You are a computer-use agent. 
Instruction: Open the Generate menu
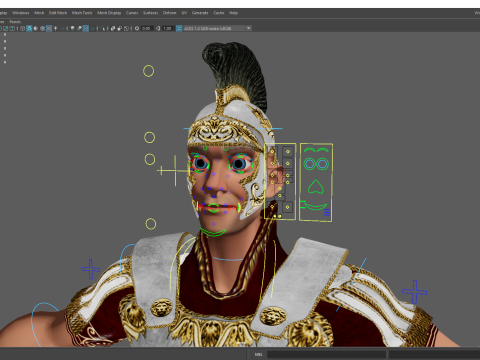click(x=200, y=13)
